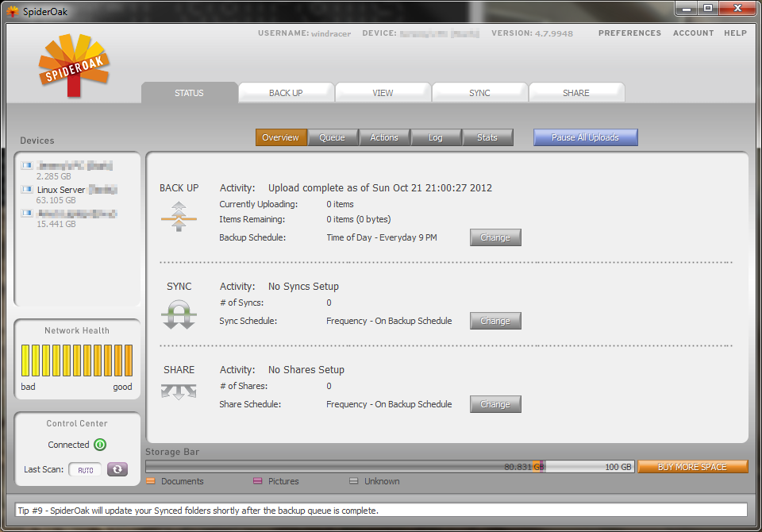Click the pink Pictures legend icon
Viewport: 762px width, 532px height.
point(257,481)
